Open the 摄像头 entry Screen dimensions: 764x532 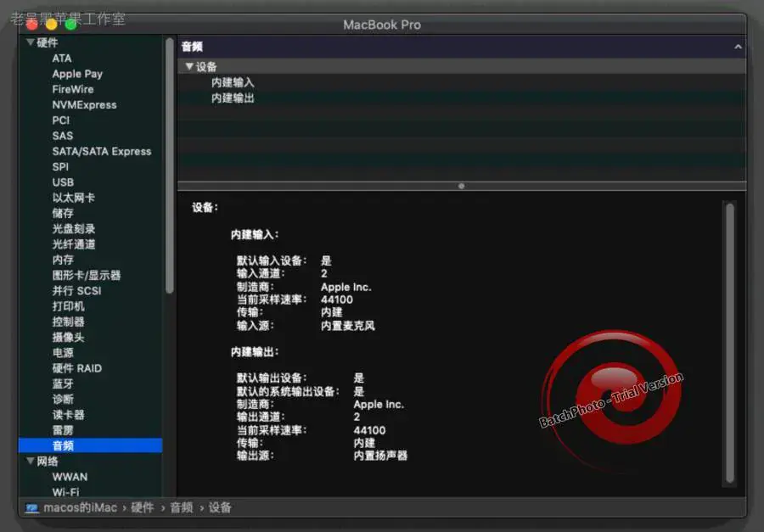[68, 337]
